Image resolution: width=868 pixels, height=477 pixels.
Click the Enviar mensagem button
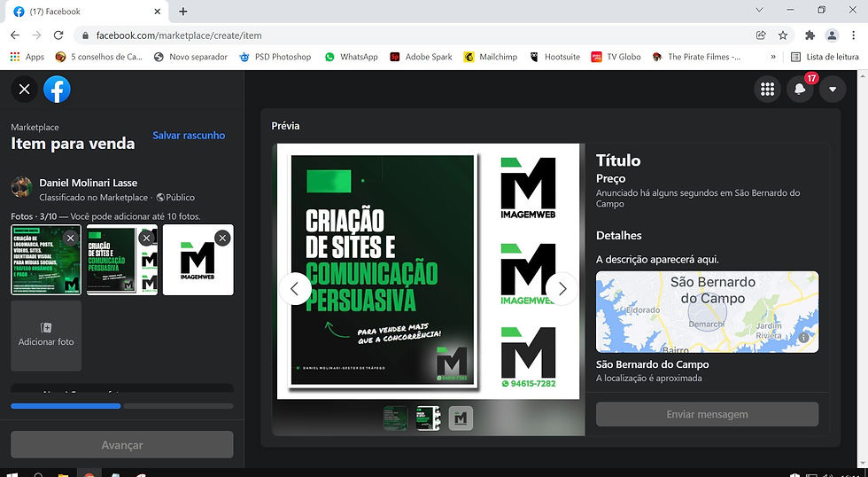point(707,414)
